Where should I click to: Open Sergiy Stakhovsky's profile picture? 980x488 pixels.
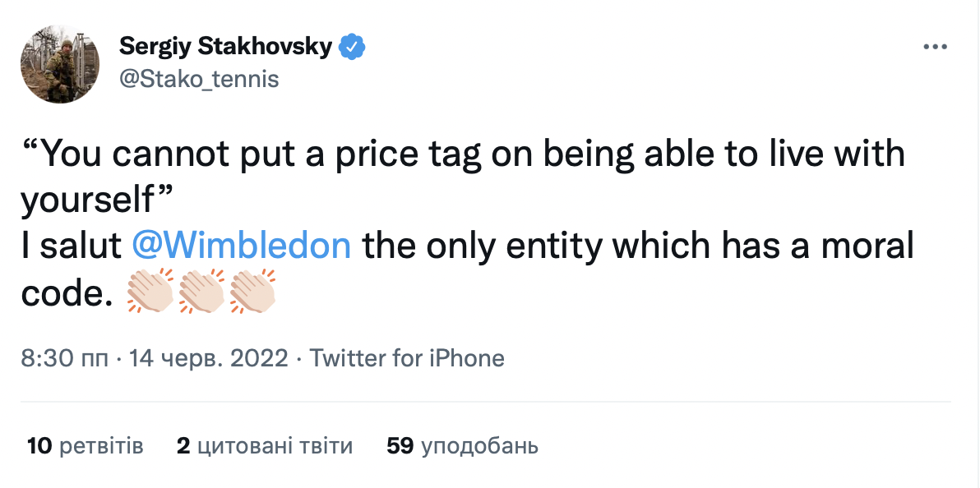tap(60, 64)
